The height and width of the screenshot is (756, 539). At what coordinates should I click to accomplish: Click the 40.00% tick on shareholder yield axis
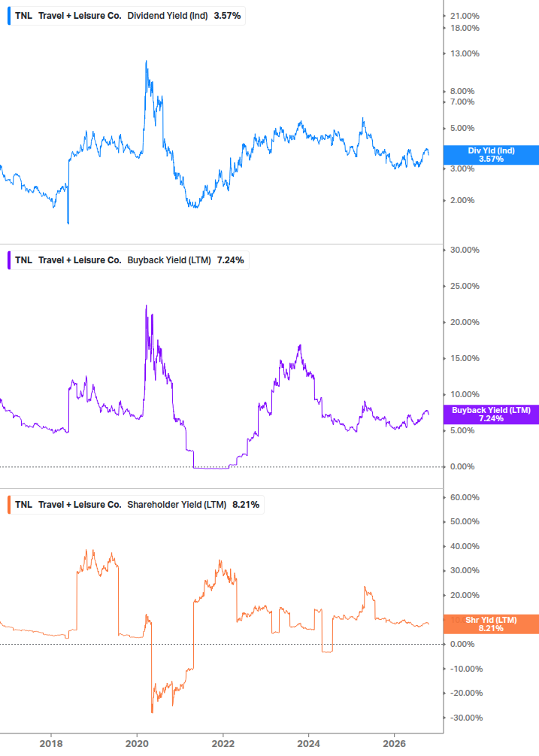point(465,546)
